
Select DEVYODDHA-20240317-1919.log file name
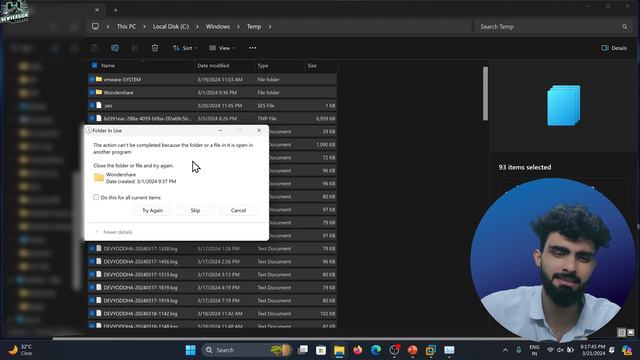pyautogui.click(x=140, y=300)
